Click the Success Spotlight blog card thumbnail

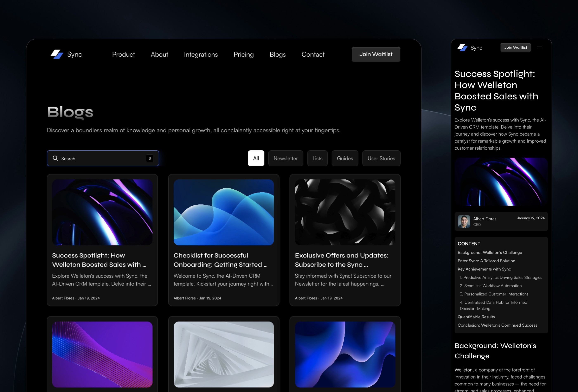point(102,212)
